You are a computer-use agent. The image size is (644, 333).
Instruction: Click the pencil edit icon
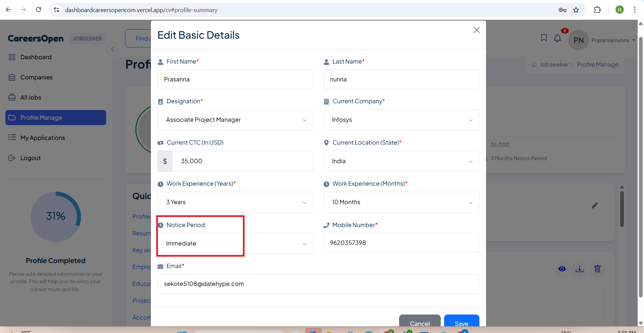[x=595, y=206]
